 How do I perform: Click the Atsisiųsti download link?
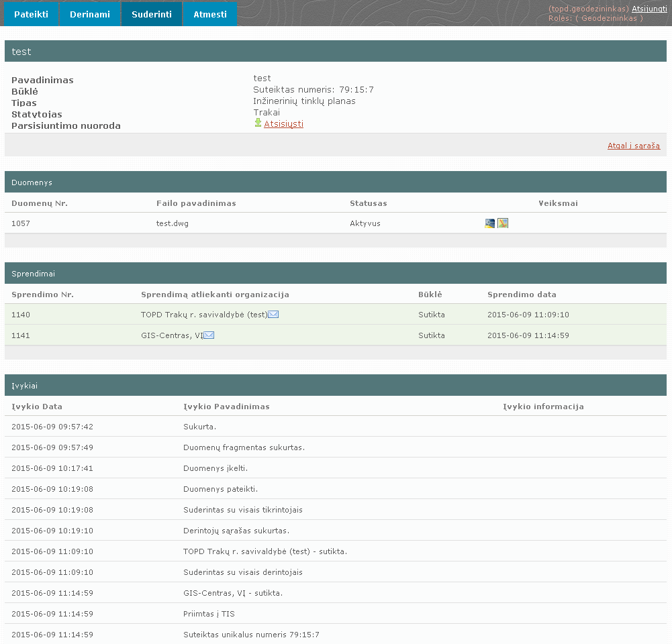(283, 124)
